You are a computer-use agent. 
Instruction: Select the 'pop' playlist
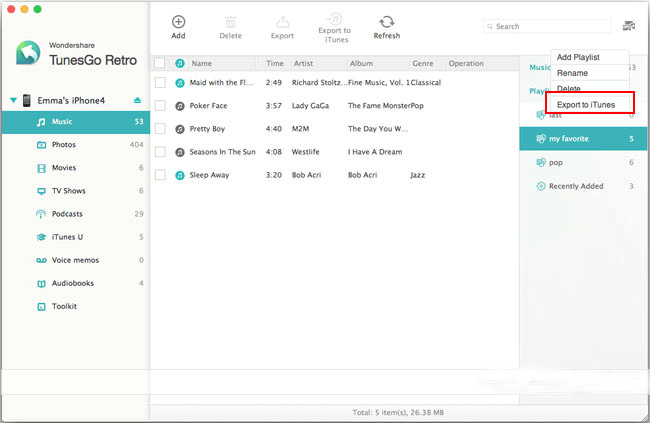pos(583,163)
